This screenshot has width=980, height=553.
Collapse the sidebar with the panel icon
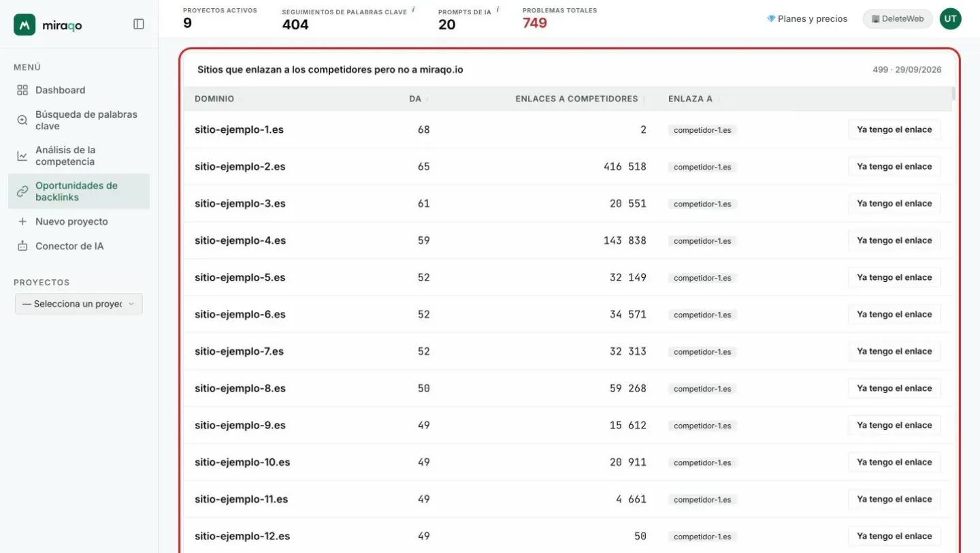pyautogui.click(x=139, y=24)
